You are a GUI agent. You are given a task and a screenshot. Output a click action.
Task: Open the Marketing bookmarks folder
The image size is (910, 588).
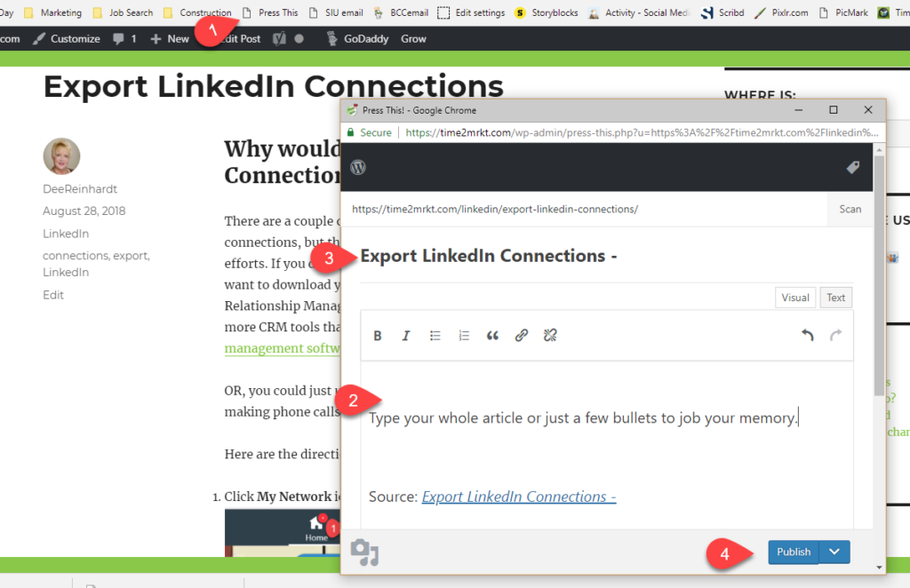click(52, 12)
